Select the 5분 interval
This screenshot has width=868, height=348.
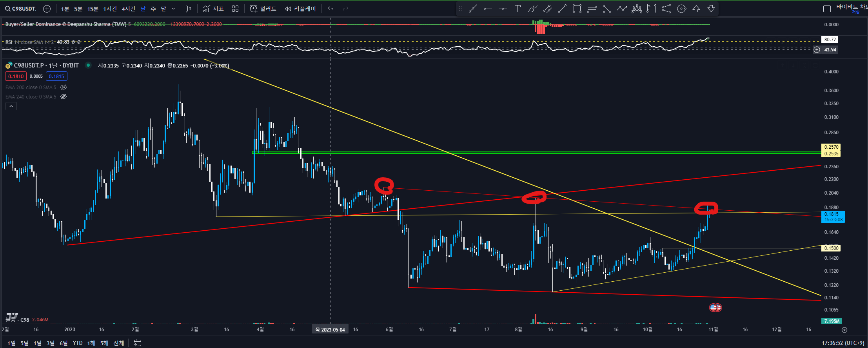pyautogui.click(x=78, y=9)
